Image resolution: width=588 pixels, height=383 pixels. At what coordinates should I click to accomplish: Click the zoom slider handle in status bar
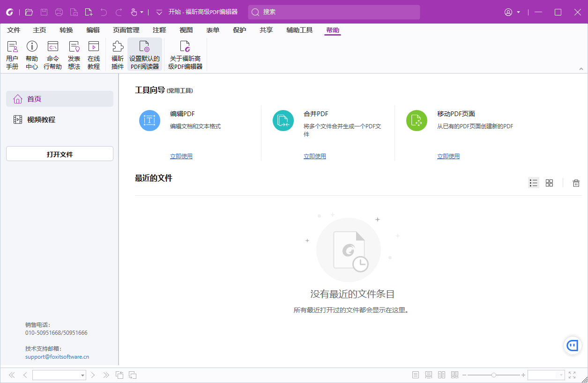(493, 375)
